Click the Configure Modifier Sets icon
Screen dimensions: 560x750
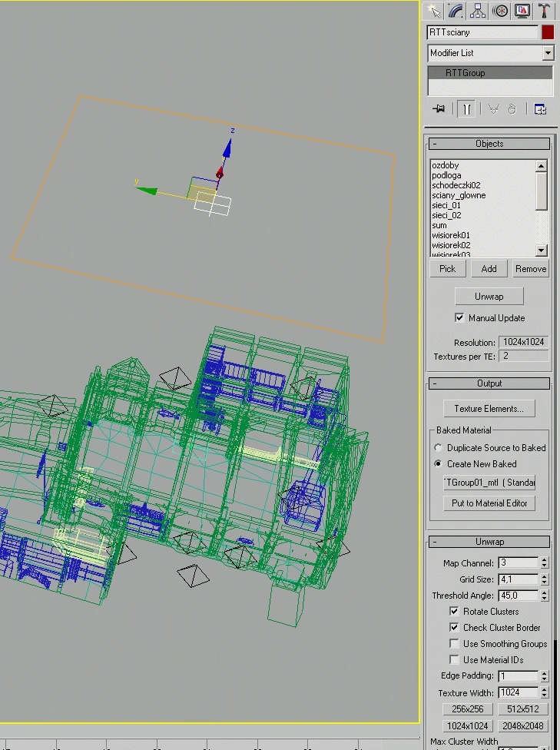coord(540,109)
